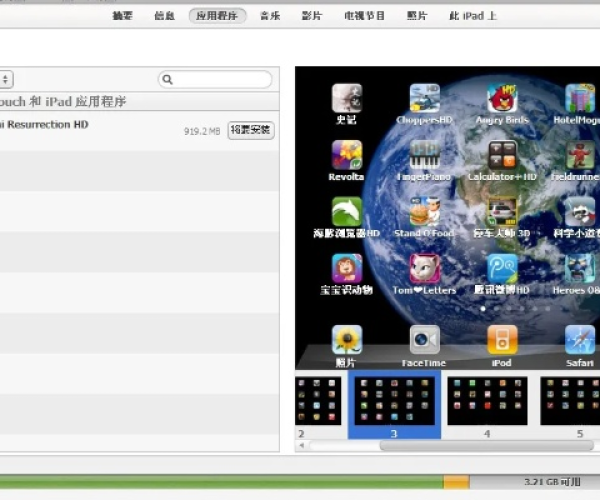Open the 摘要 tab
This screenshot has height=500, width=600.
point(122,16)
